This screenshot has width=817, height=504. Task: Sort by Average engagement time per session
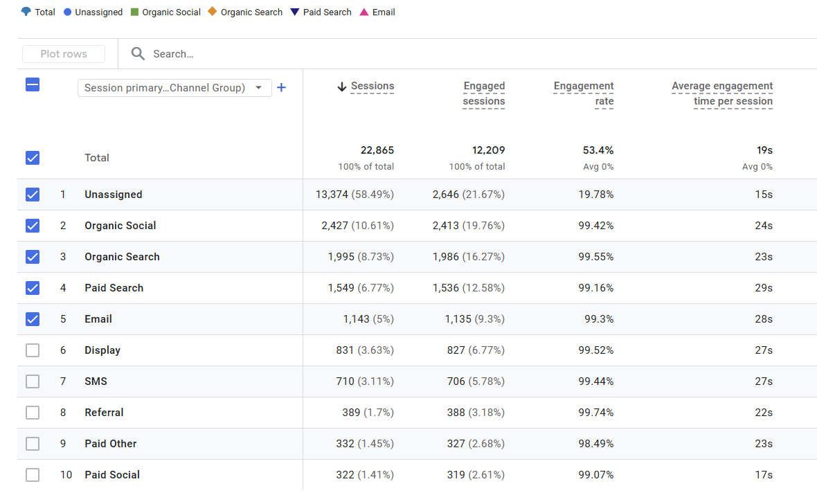(x=722, y=93)
